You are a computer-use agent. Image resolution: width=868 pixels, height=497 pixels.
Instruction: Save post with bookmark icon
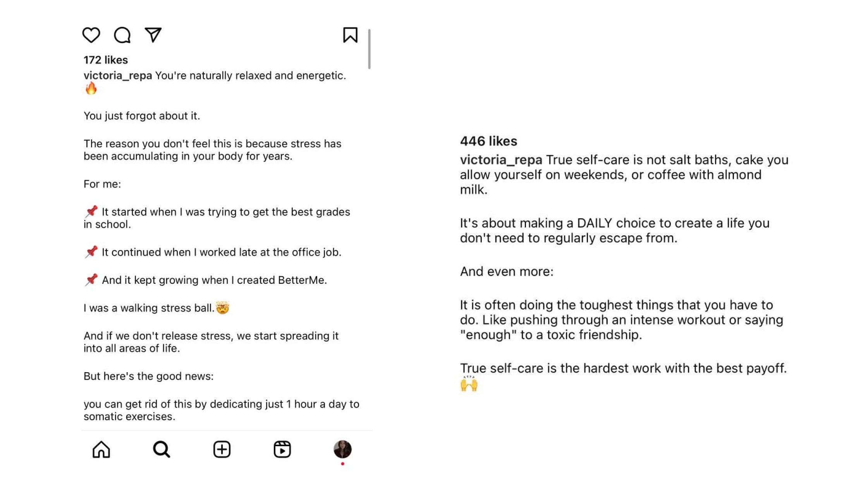[350, 35]
